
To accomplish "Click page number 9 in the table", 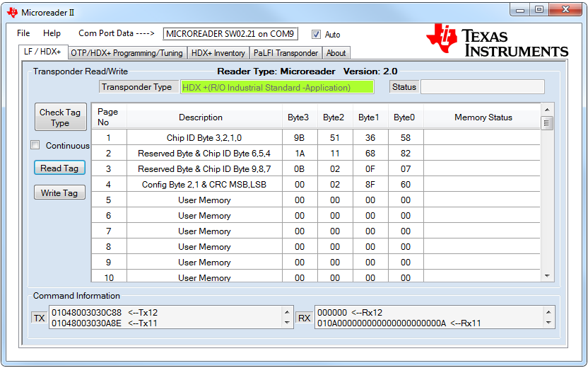I will 108,263.
